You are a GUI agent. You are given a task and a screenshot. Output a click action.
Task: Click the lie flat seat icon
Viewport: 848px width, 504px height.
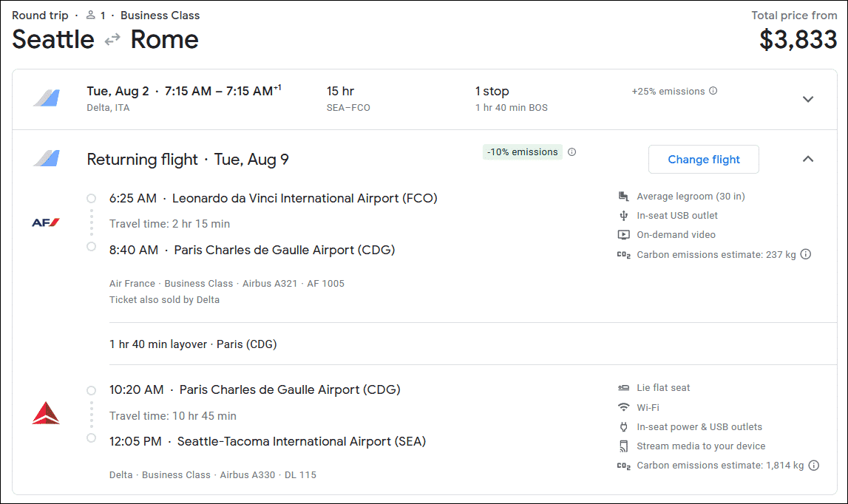(623, 388)
